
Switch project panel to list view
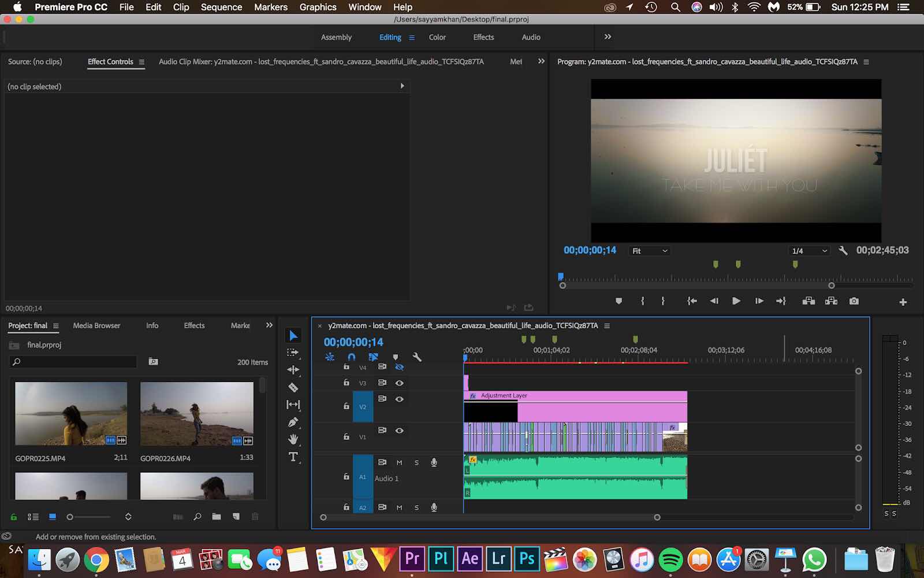(x=33, y=517)
